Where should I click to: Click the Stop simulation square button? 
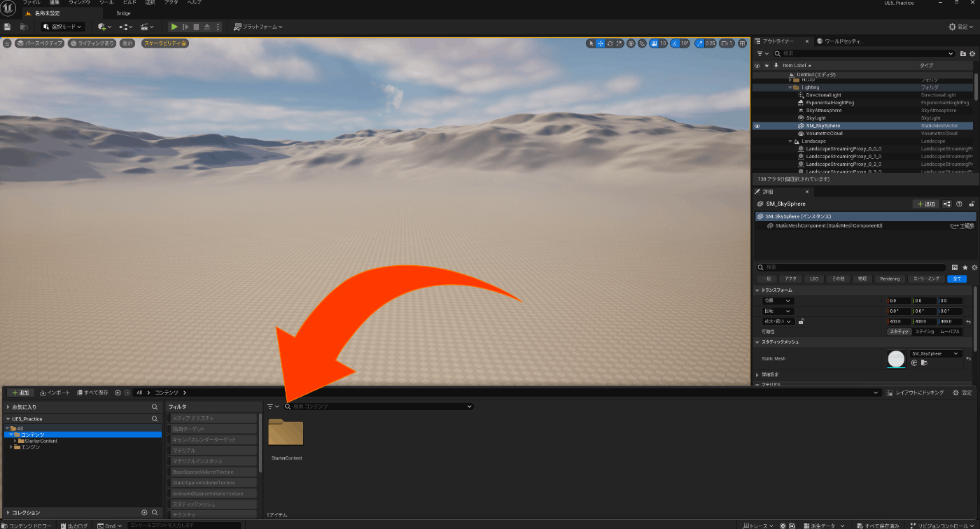[x=196, y=27]
